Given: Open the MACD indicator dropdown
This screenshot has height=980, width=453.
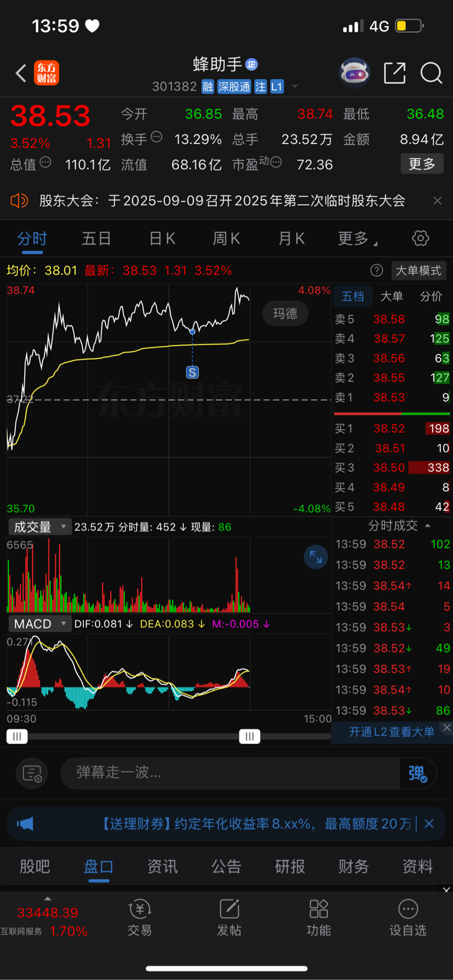Looking at the screenshot, I should pyautogui.click(x=40, y=624).
